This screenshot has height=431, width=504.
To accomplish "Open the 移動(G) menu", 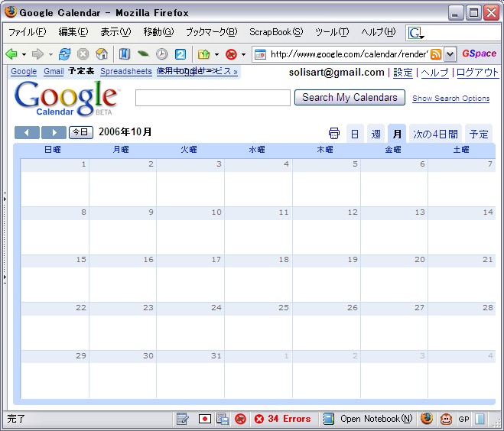I will click(158, 32).
